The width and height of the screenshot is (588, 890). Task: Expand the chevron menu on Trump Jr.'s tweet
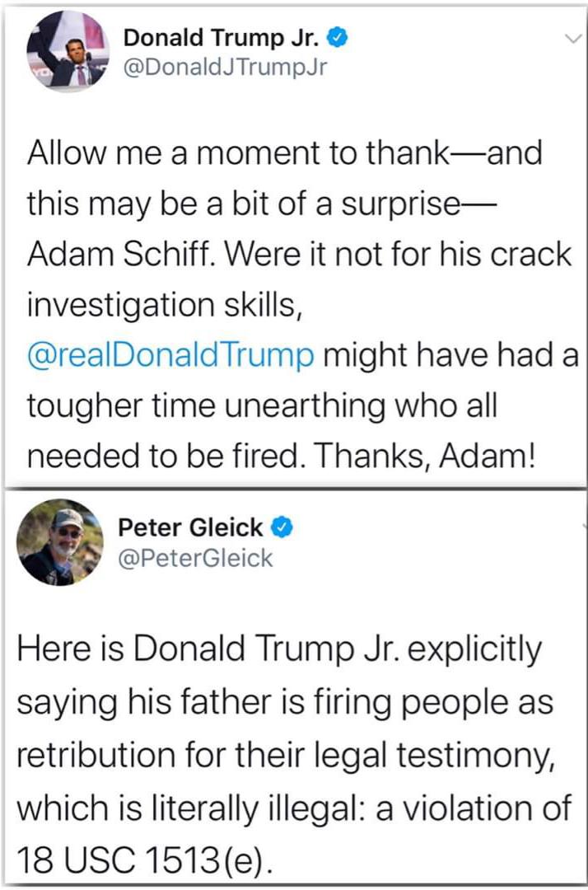[573, 40]
